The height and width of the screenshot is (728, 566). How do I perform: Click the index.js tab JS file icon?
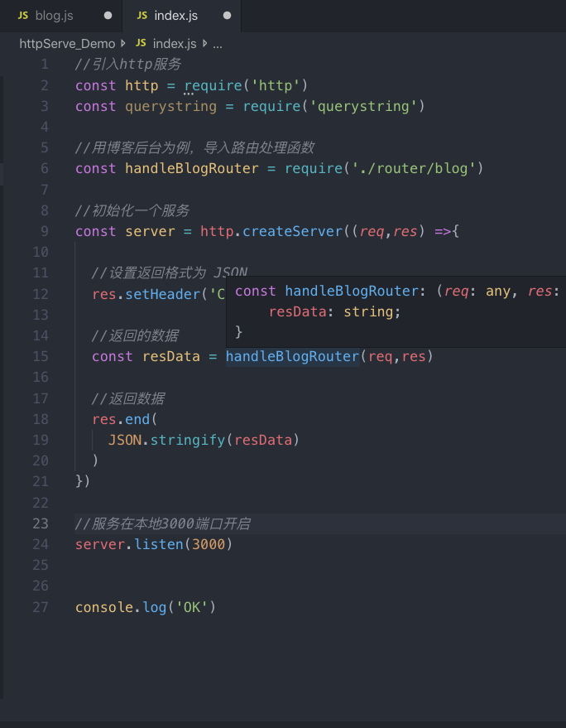tap(142, 16)
